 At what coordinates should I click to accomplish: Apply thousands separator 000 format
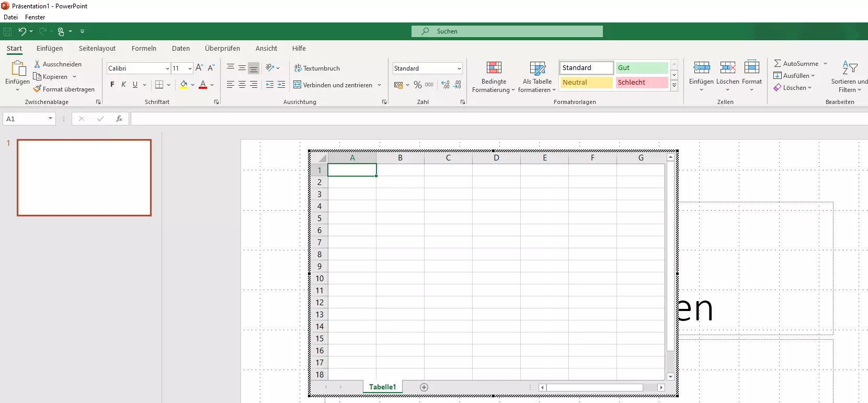pos(429,85)
